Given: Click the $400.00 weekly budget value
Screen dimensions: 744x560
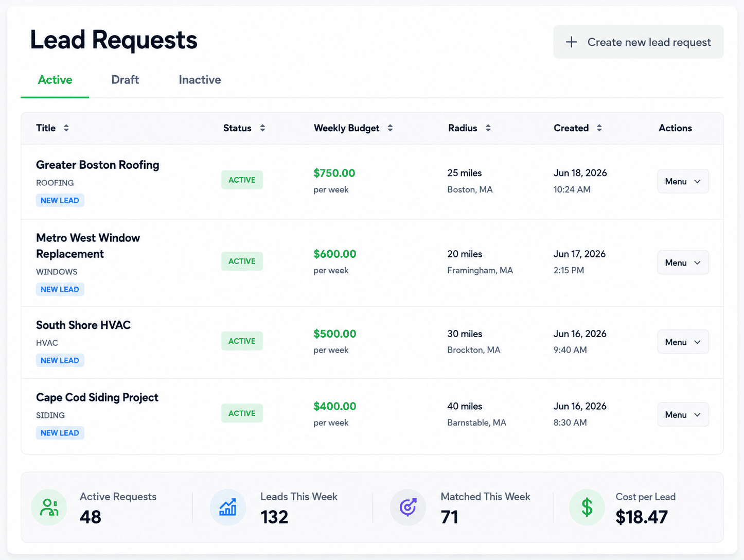Looking at the screenshot, I should [x=335, y=406].
